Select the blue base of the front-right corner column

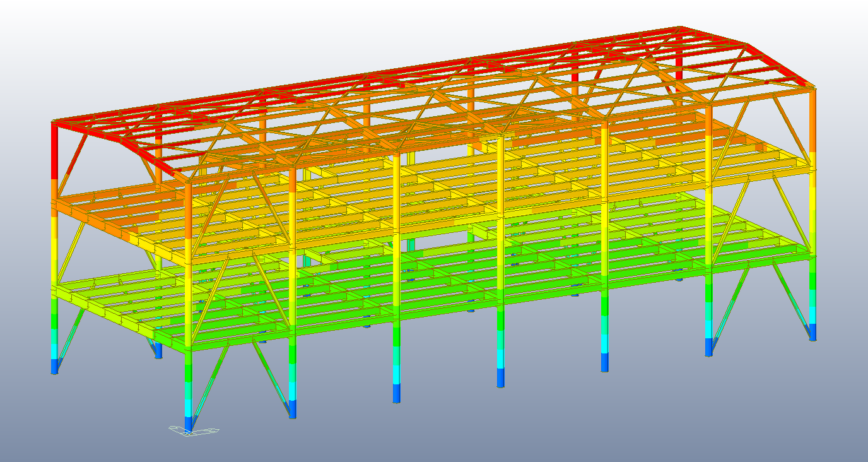point(813,331)
